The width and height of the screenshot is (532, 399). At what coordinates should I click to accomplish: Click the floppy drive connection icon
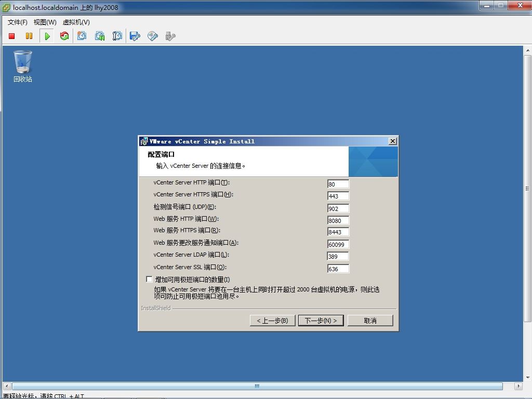point(135,36)
